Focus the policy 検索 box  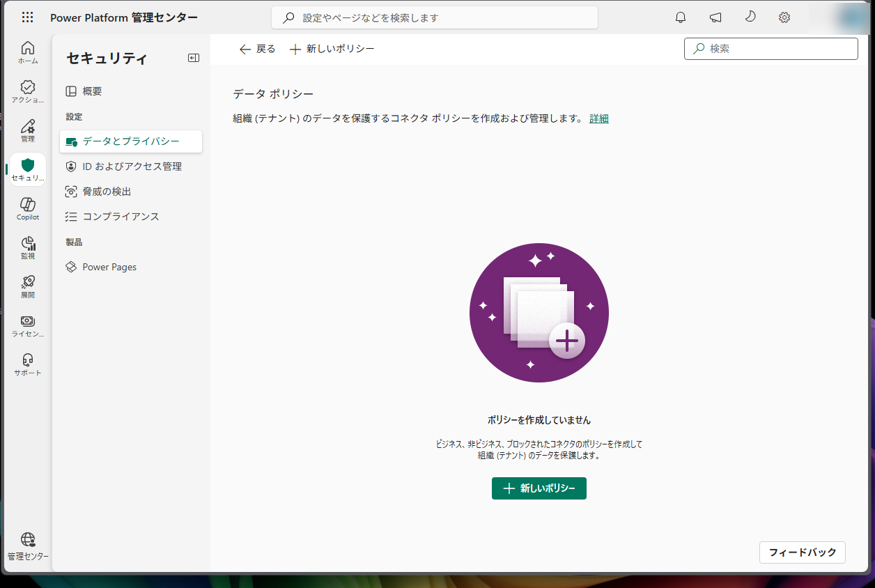[x=771, y=49]
